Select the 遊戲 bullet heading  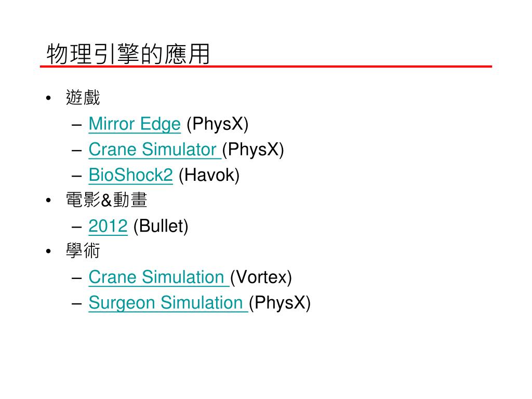(83, 98)
